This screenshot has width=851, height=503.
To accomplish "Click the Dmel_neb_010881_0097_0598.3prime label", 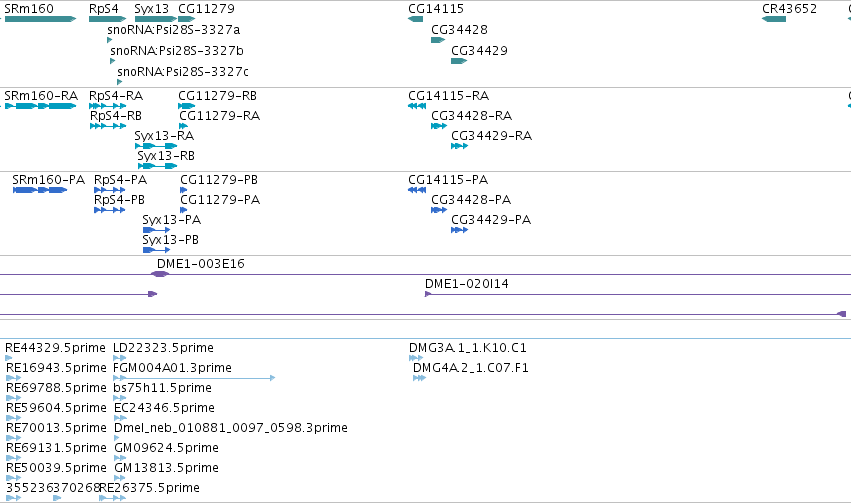I will click(x=231, y=428).
